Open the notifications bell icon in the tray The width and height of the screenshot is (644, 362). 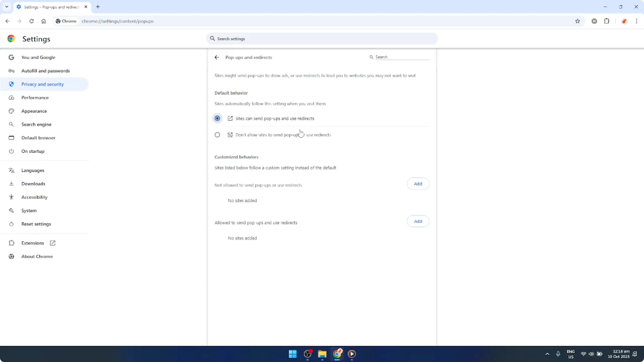(x=635, y=354)
